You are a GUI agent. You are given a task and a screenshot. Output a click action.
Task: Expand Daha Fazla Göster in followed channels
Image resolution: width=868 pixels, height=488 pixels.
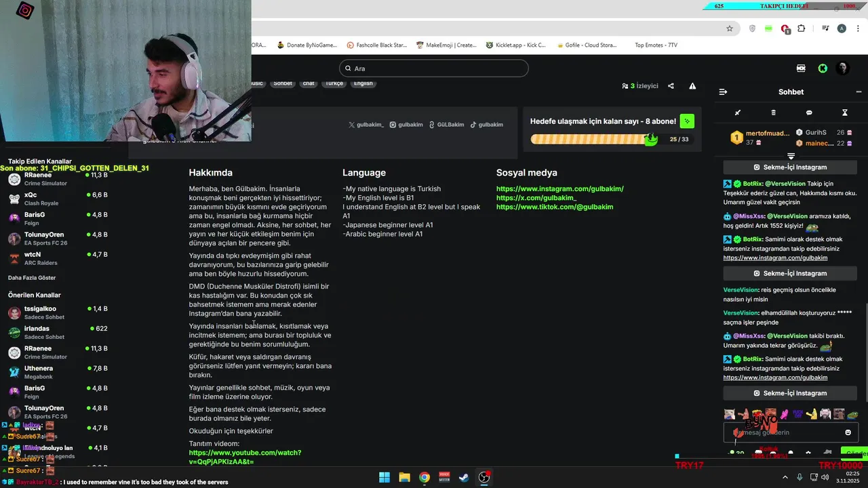(x=32, y=278)
